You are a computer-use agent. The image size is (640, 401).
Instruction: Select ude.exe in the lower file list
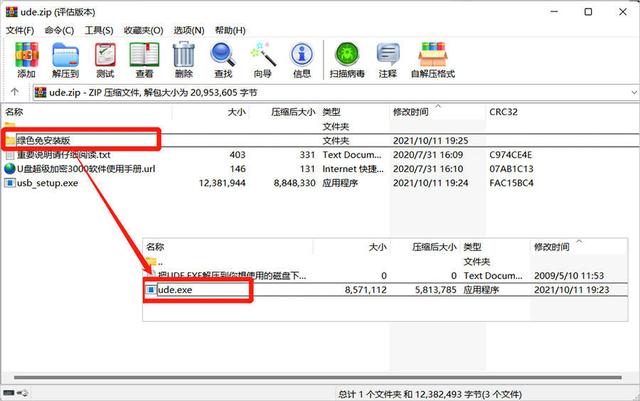click(x=175, y=290)
